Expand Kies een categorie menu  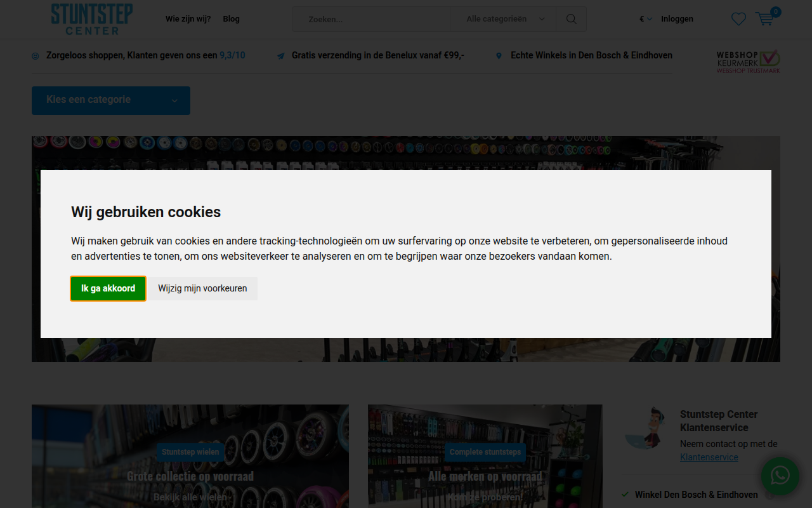pos(111,100)
